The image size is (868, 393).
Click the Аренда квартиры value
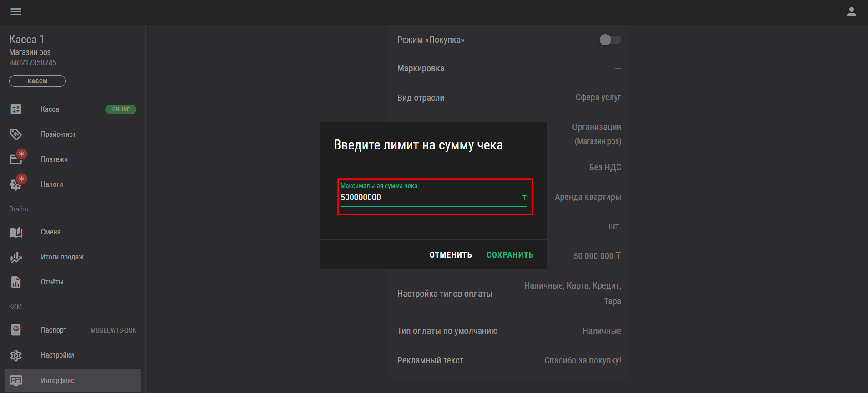pyautogui.click(x=587, y=197)
